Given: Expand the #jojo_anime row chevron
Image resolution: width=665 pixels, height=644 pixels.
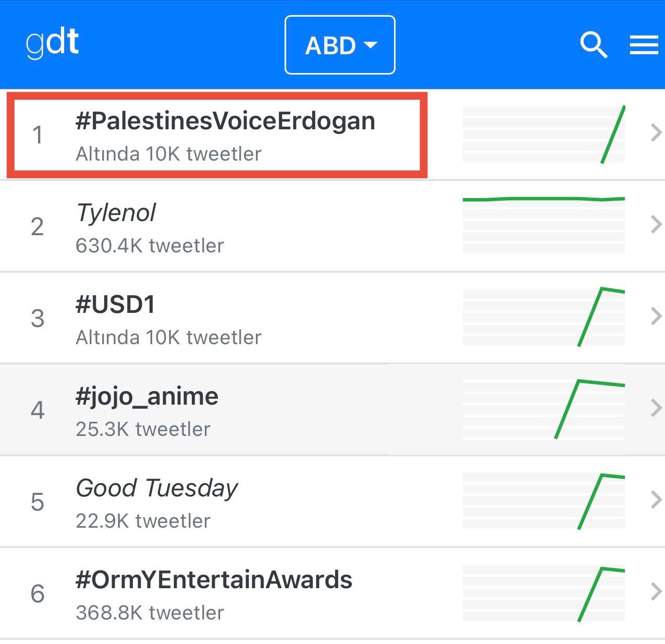Looking at the screenshot, I should [656, 408].
